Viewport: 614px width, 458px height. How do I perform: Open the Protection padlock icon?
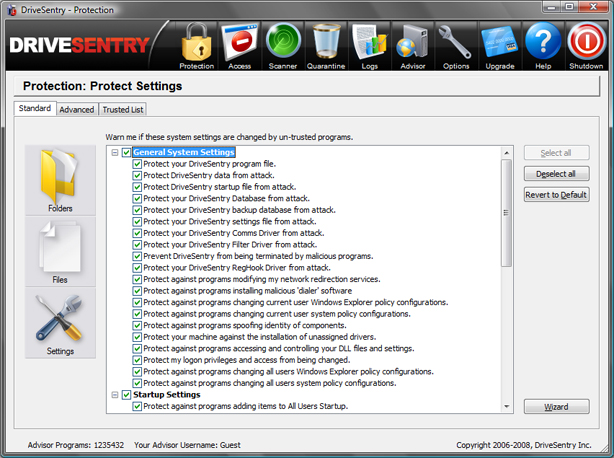tap(196, 46)
